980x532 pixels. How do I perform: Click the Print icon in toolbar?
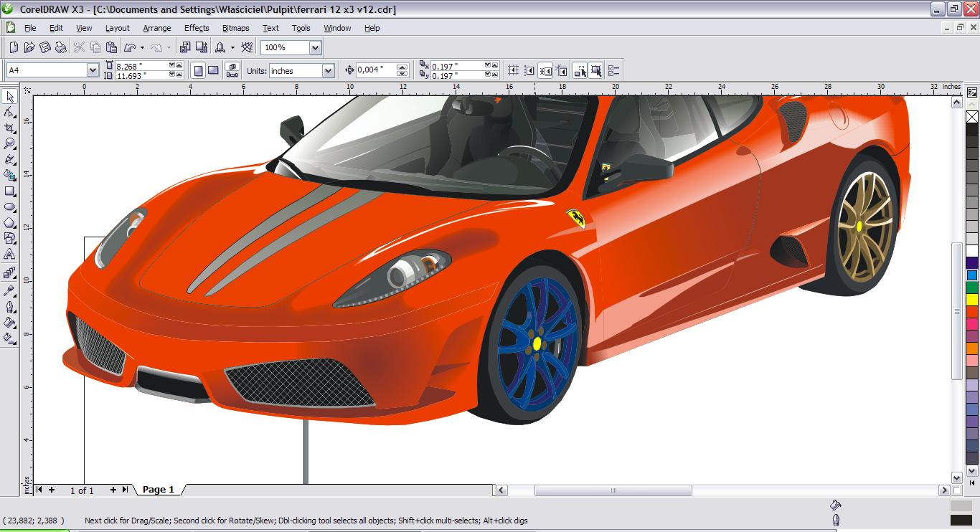61,47
